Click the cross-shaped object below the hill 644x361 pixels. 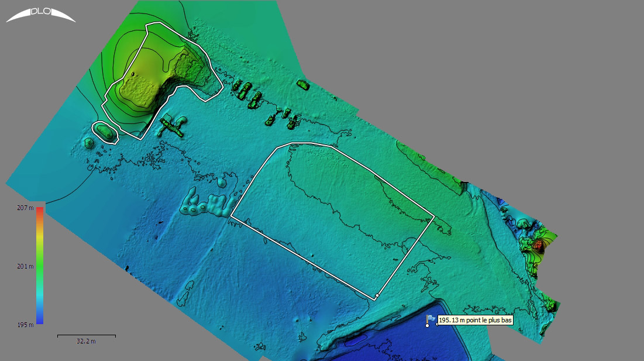click(171, 125)
